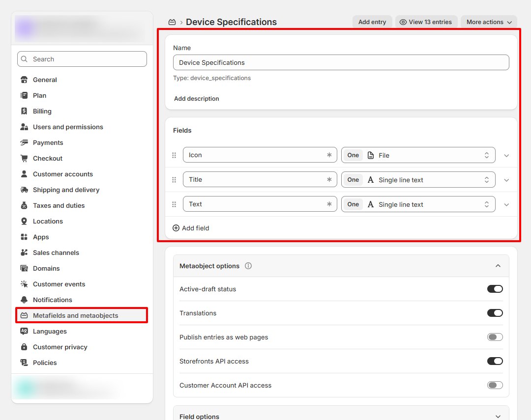
Task: Open type dropdown for Title field
Action: coord(418,180)
